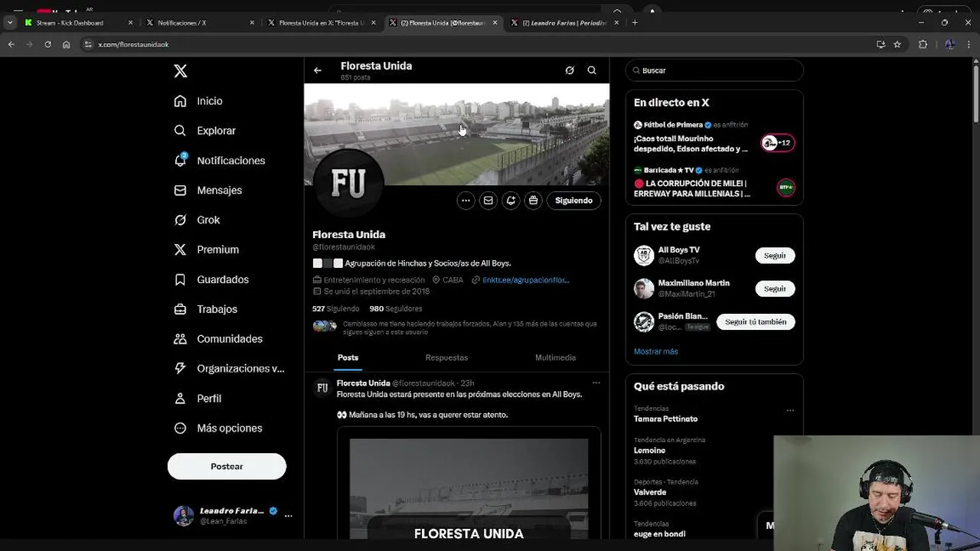This screenshot has width=980, height=551.
Task: Open the 527 Siguiendo list
Action: pos(335,309)
